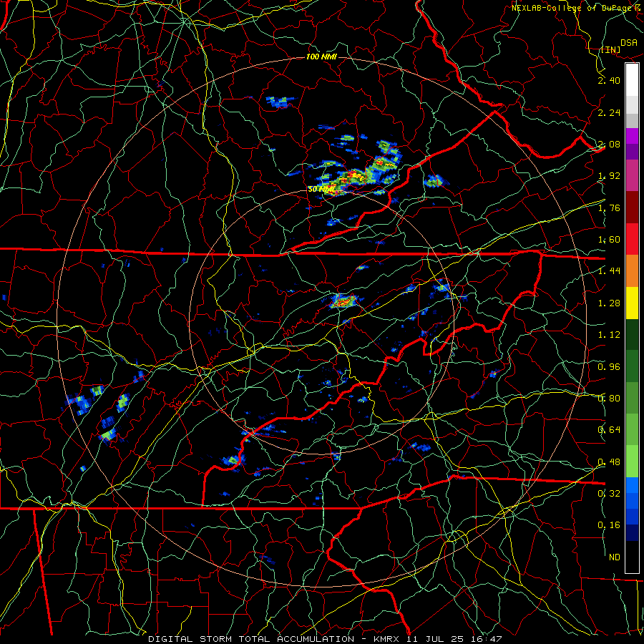Viewport: 644px width, 644px height.
Task: Select the dark red legend swatch beside 1.76
Action: click(632, 208)
